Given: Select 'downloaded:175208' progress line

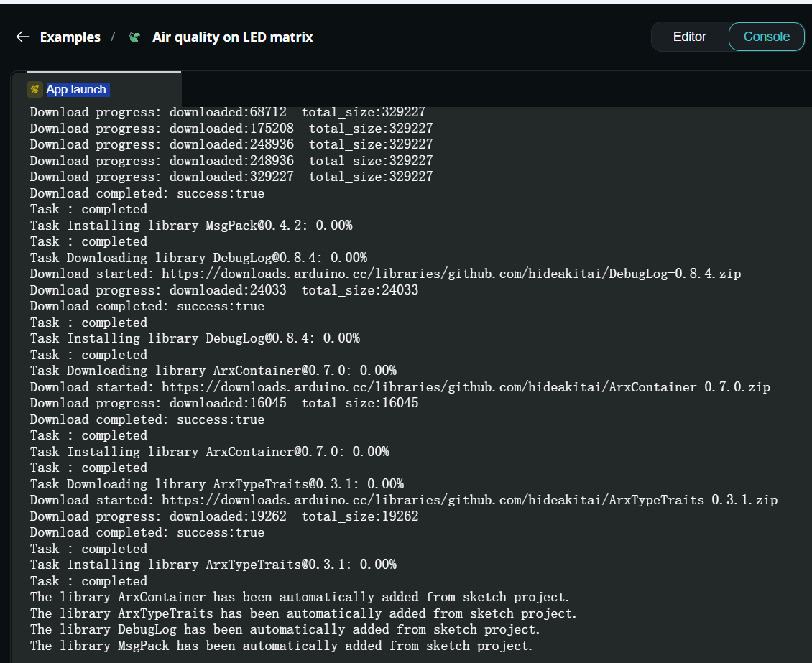Looking at the screenshot, I should 231,129.
